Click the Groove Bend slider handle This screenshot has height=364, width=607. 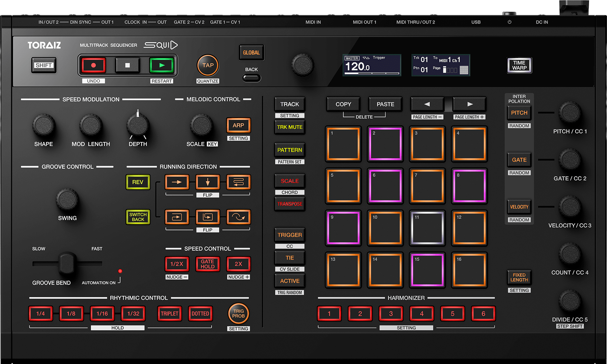point(67,264)
